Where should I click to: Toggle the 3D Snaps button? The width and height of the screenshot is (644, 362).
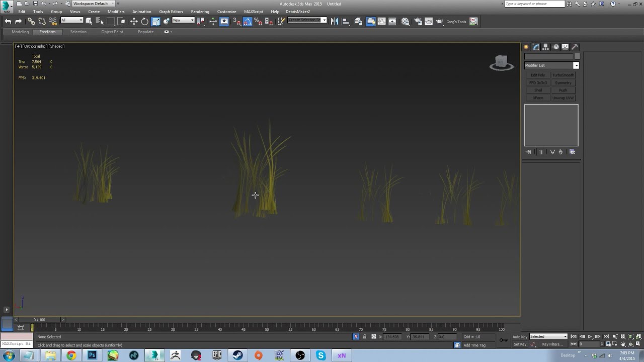coord(236,21)
